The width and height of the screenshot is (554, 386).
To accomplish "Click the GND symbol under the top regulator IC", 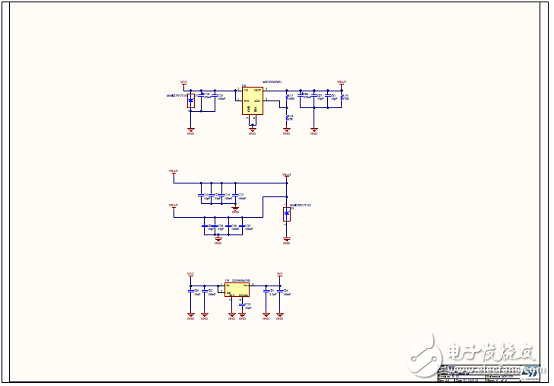I will (x=252, y=131).
